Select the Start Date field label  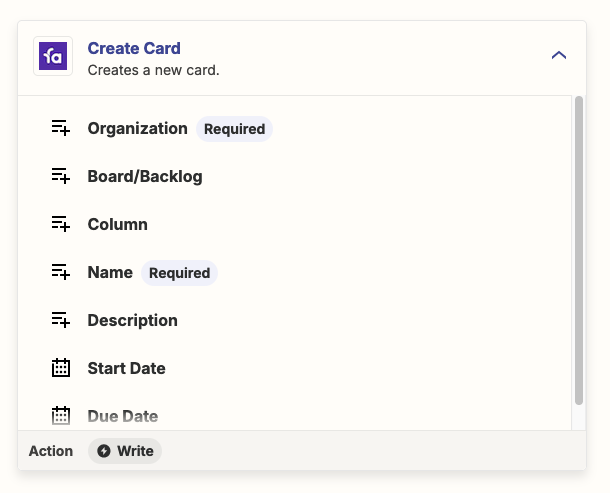click(126, 368)
